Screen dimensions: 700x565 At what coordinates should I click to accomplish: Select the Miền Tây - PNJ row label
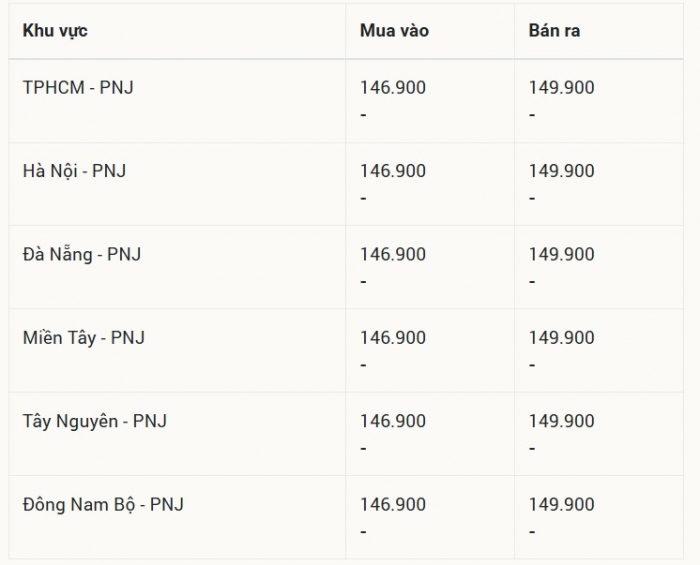click(84, 337)
